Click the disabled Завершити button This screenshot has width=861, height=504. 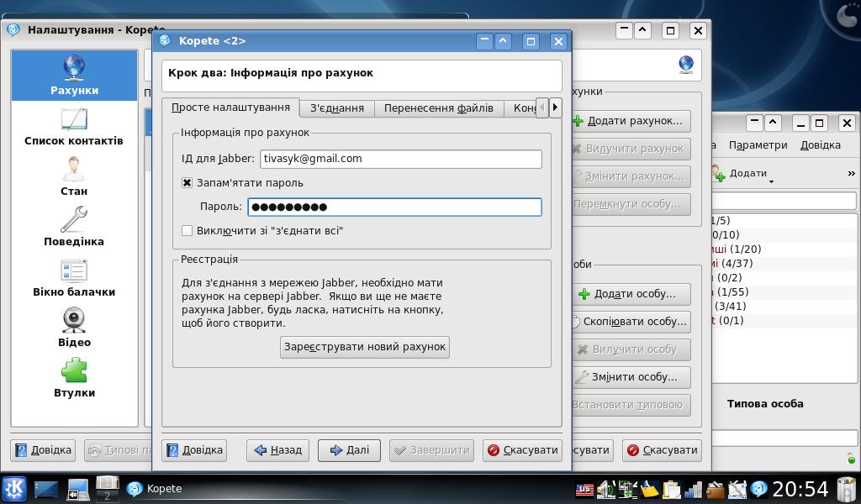431,450
